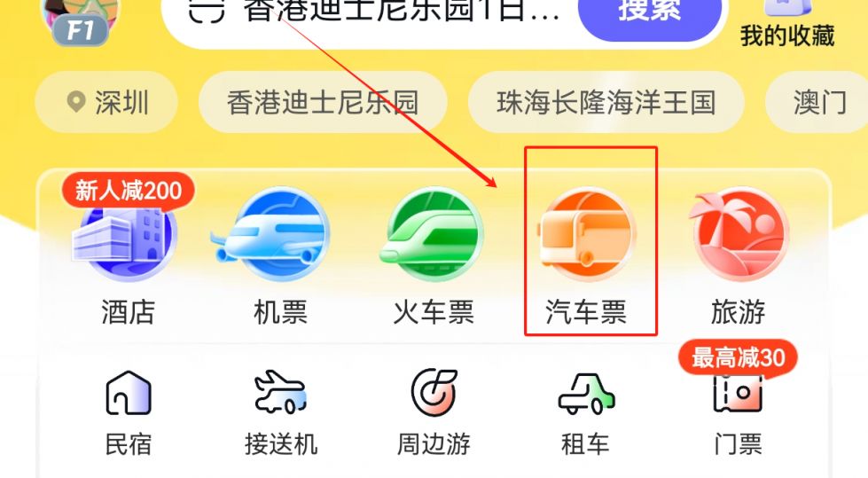The image size is (868, 478).
Task: Tap the 澳门 suggestion chip
Action: [x=817, y=102]
